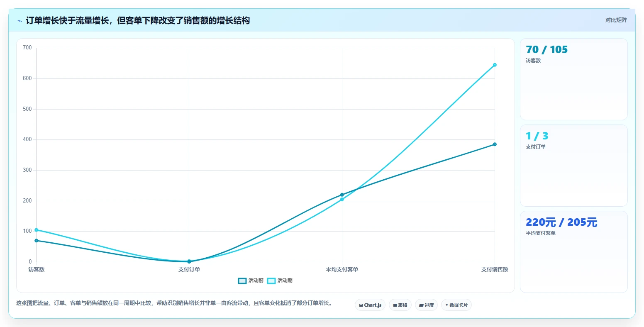Viewport: 644px width, 327px height.
Task: Click the 数据卡片 tag chip
Action: tap(456, 305)
